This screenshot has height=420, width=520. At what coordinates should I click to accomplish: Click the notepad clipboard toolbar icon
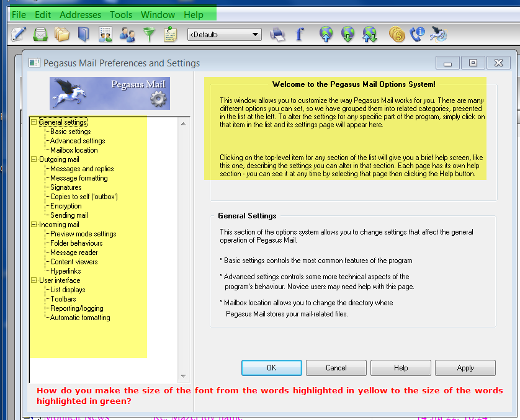click(170, 35)
